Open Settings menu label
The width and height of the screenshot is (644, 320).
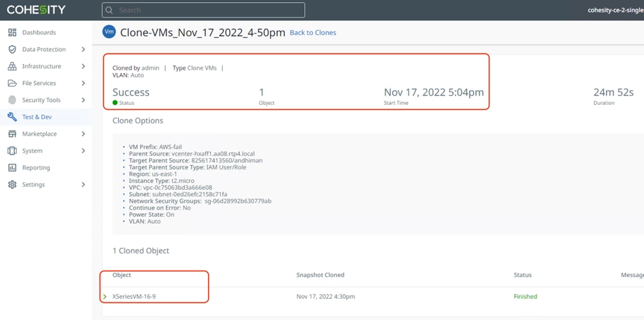coord(33,184)
